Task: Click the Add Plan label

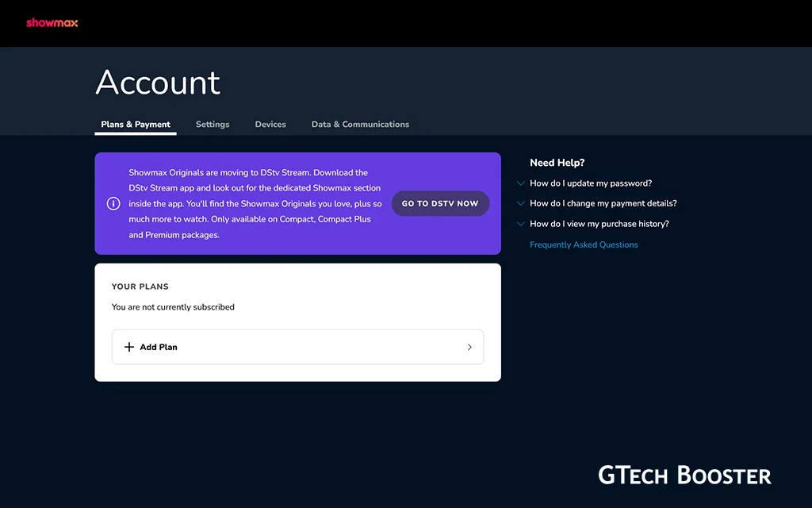Action: point(159,347)
